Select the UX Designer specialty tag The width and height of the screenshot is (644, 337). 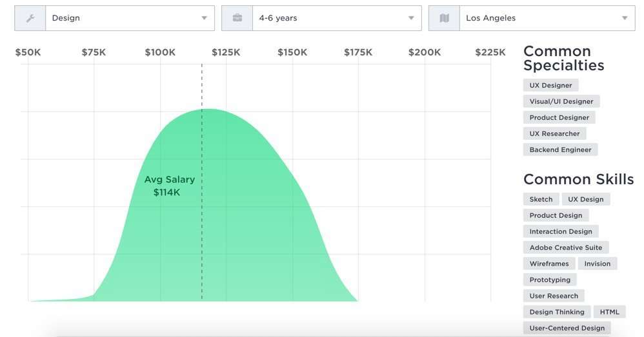point(551,85)
